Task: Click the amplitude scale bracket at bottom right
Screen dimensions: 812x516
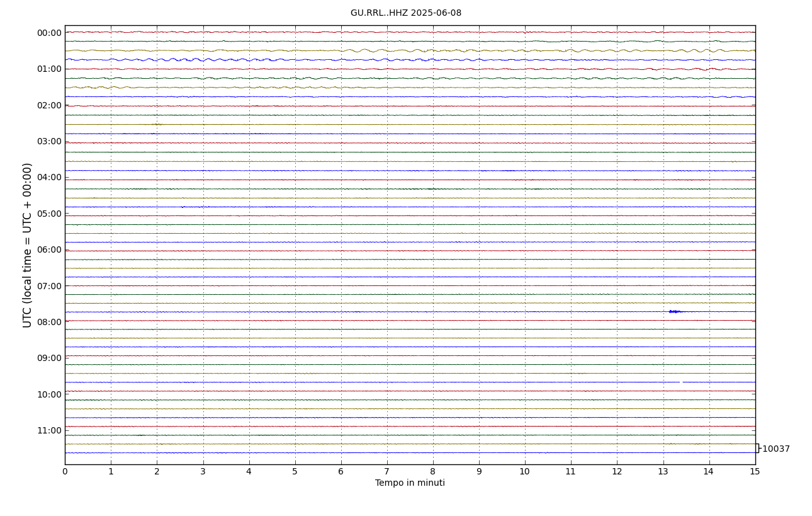Action: coord(757,448)
